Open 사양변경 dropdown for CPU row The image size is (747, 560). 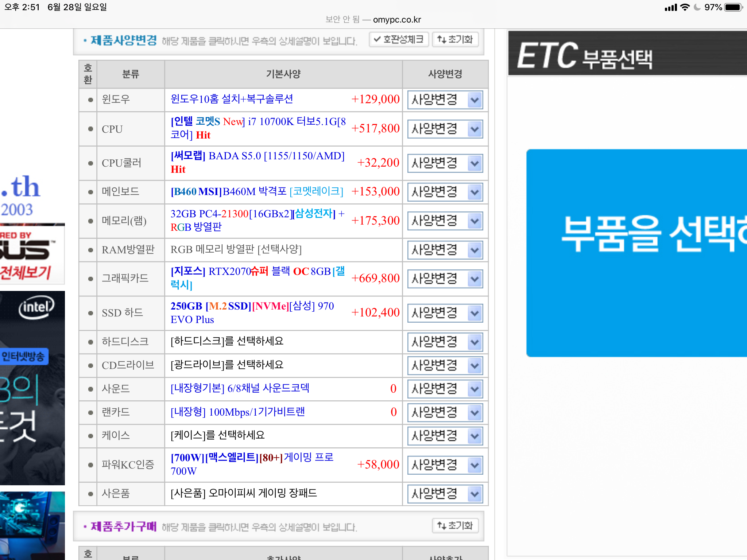pos(445,129)
